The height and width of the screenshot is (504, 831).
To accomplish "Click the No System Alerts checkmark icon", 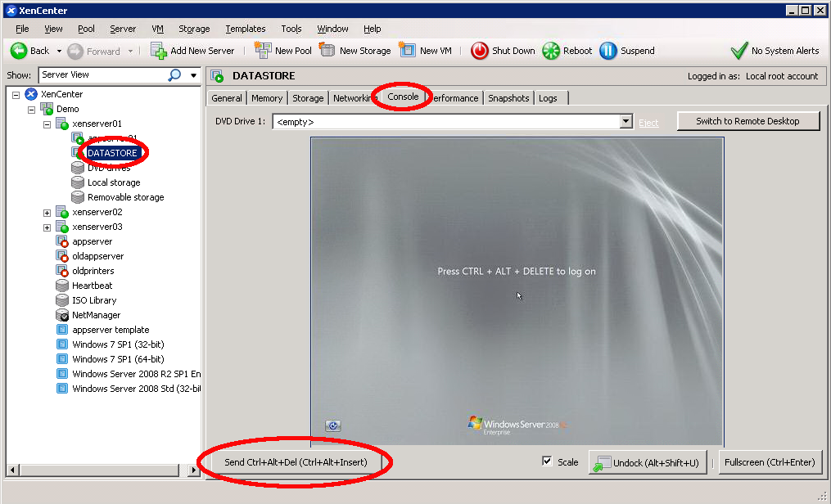I will click(738, 51).
